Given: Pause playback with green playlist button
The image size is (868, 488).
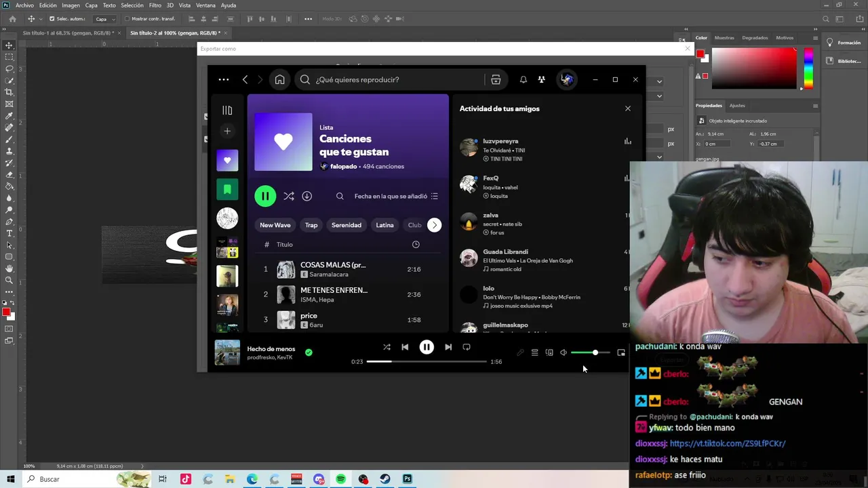Looking at the screenshot, I should coord(265,196).
